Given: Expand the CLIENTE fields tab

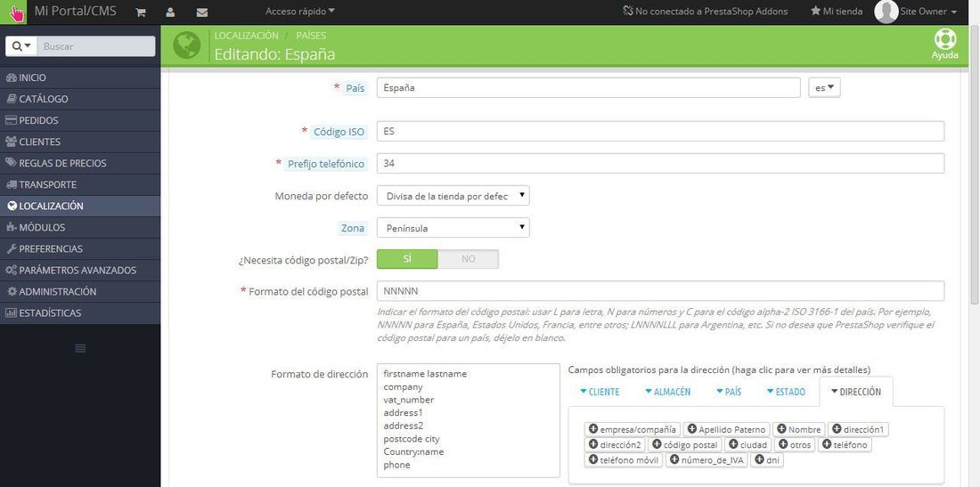Looking at the screenshot, I should click(600, 392).
